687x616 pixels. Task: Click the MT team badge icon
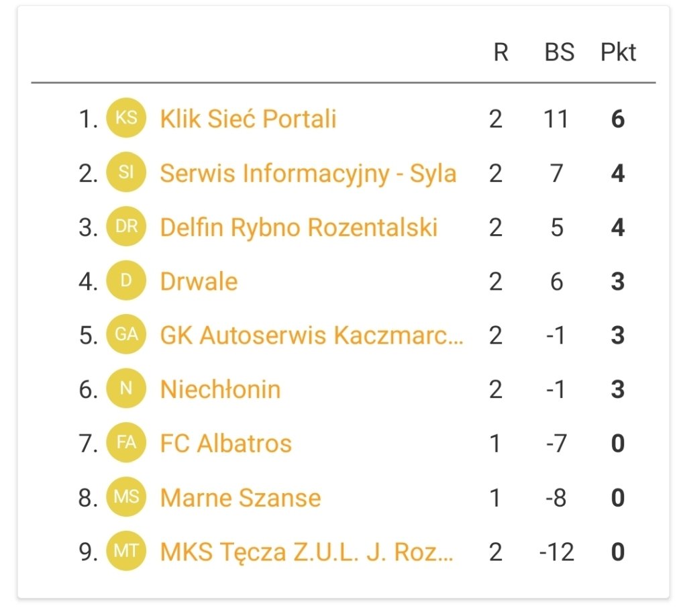[126, 551]
